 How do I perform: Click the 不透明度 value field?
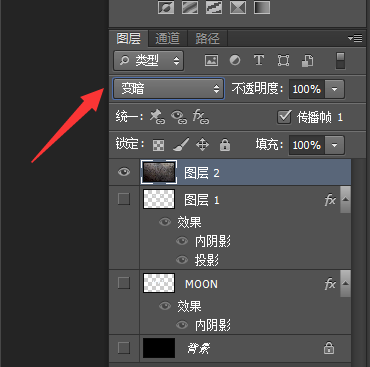pyautogui.click(x=307, y=89)
